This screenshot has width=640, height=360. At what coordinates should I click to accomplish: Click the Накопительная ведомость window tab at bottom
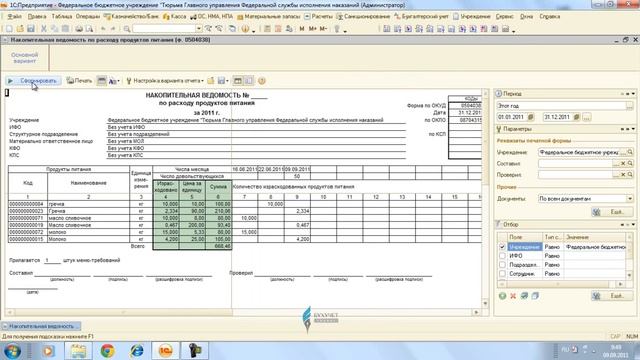click(x=41, y=326)
